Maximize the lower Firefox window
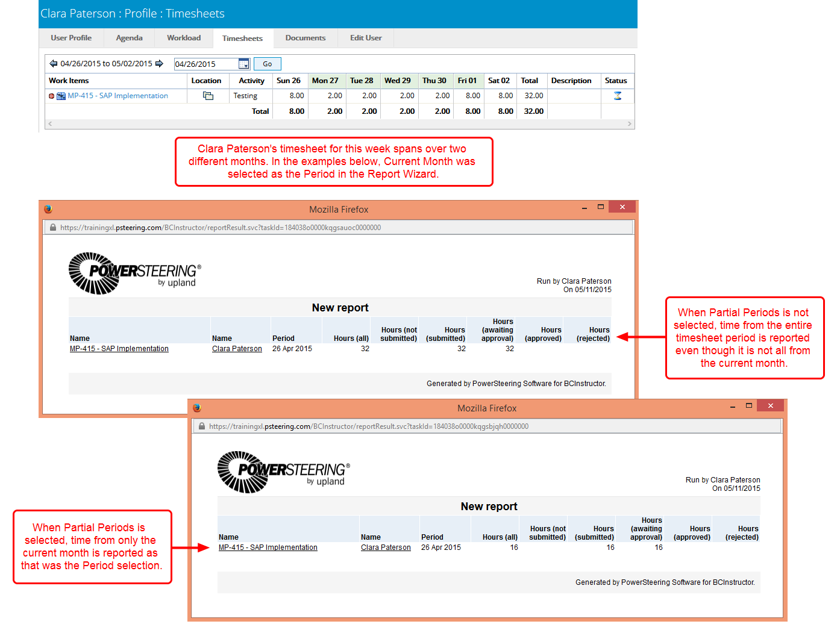Image resolution: width=840 pixels, height=624 pixels. 749,406
